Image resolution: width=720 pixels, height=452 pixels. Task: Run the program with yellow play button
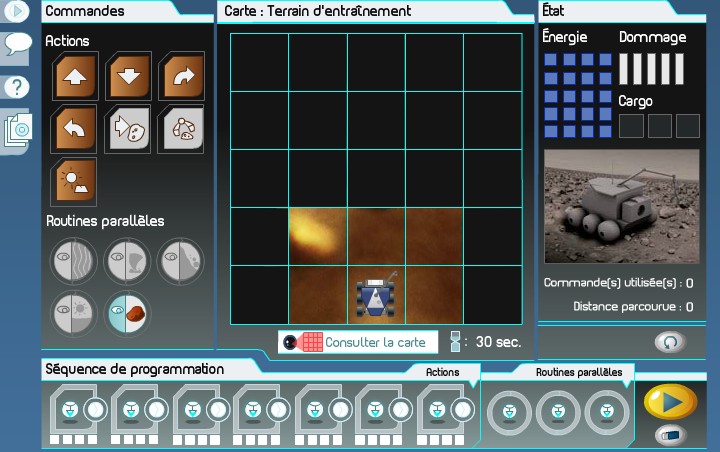(x=669, y=401)
